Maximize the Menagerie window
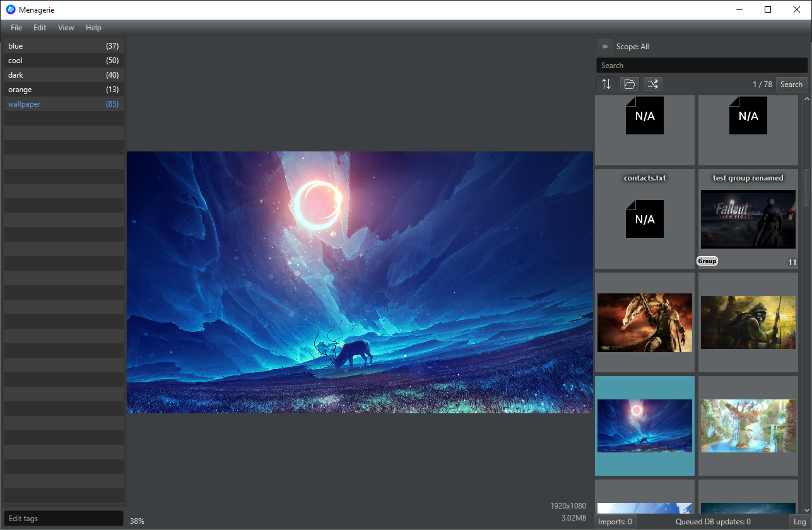Viewport: 812px width, 530px height. [x=768, y=9]
